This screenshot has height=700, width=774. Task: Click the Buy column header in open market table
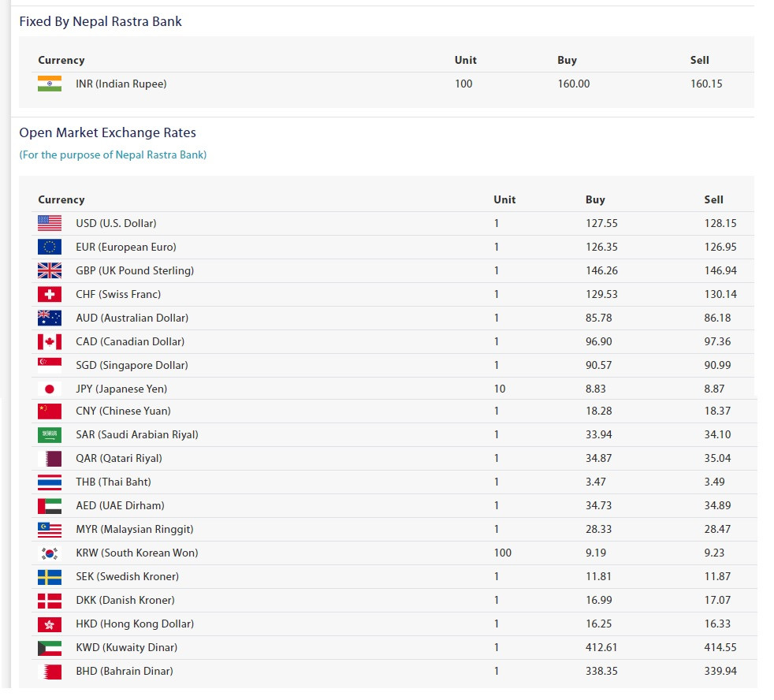(x=595, y=199)
